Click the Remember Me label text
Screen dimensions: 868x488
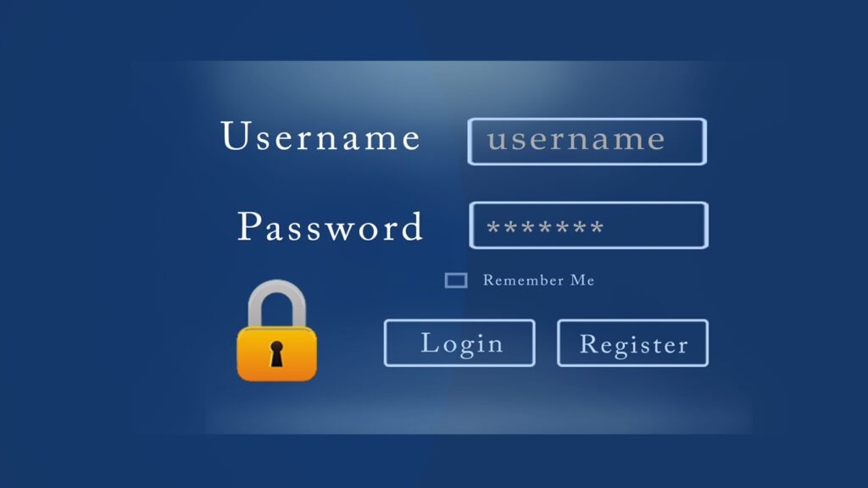538,280
